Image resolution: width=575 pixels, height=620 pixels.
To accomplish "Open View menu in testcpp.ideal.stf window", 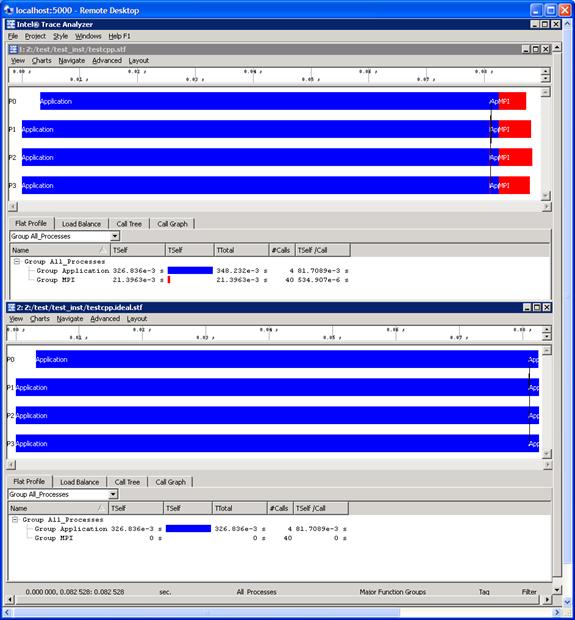I will pyautogui.click(x=16, y=319).
